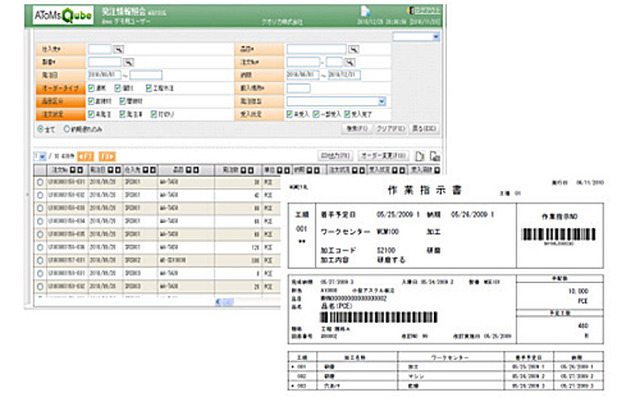Sort 納期 column with its first sort icon
640x400 pixels.
click(309, 170)
